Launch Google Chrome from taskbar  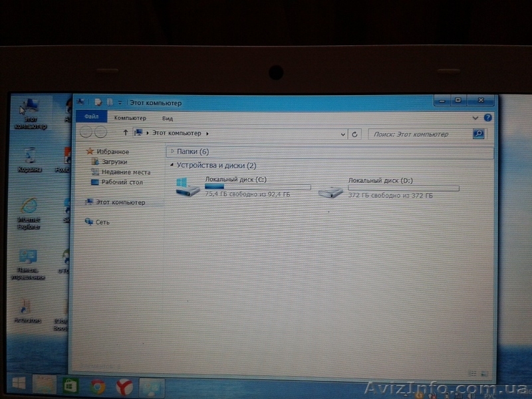click(98, 386)
